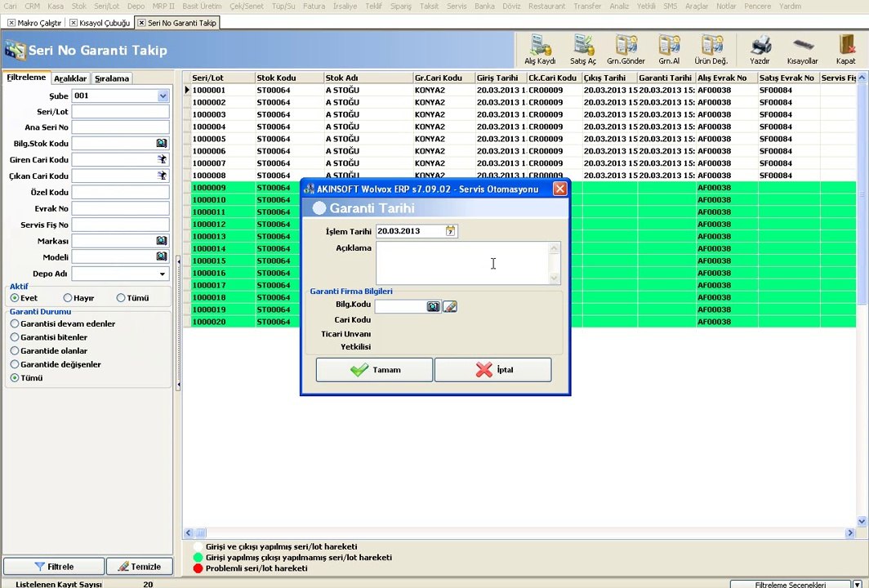The width and height of the screenshot is (869, 588).
Task: Click the grid vertical scrollbar up arrow
Action: click(862, 78)
